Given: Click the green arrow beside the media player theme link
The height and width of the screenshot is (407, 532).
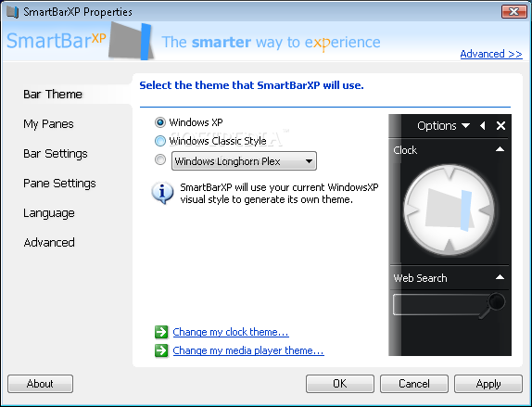Looking at the screenshot, I should click(161, 350).
